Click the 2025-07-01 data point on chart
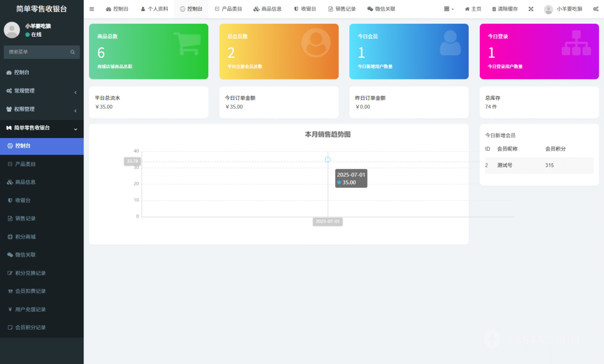 328,160
